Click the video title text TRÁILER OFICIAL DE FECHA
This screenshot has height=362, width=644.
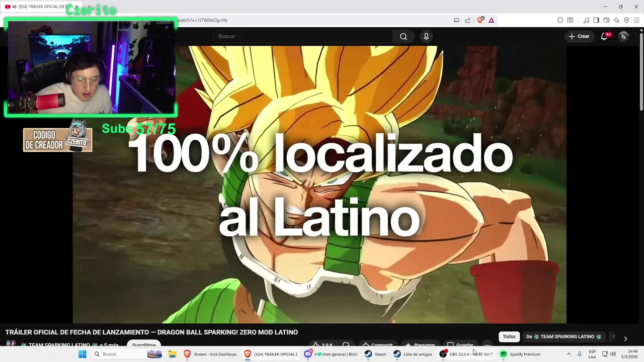coord(151,332)
